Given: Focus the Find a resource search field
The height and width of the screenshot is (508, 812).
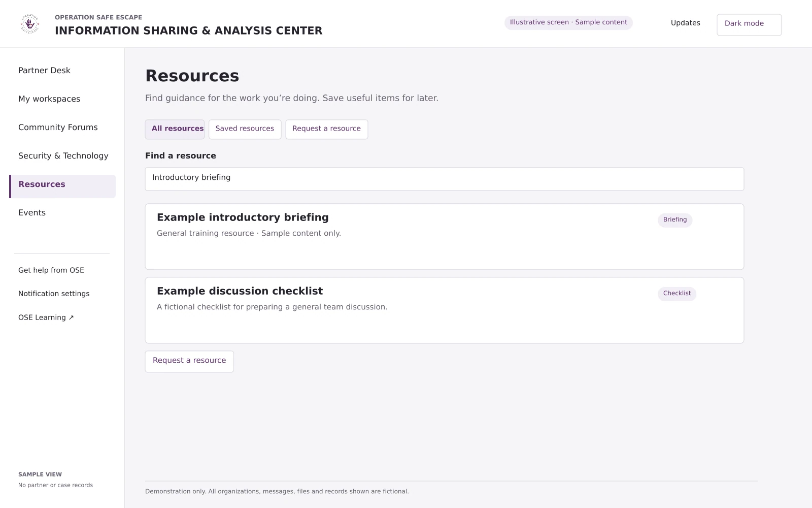Looking at the screenshot, I should pos(445,179).
